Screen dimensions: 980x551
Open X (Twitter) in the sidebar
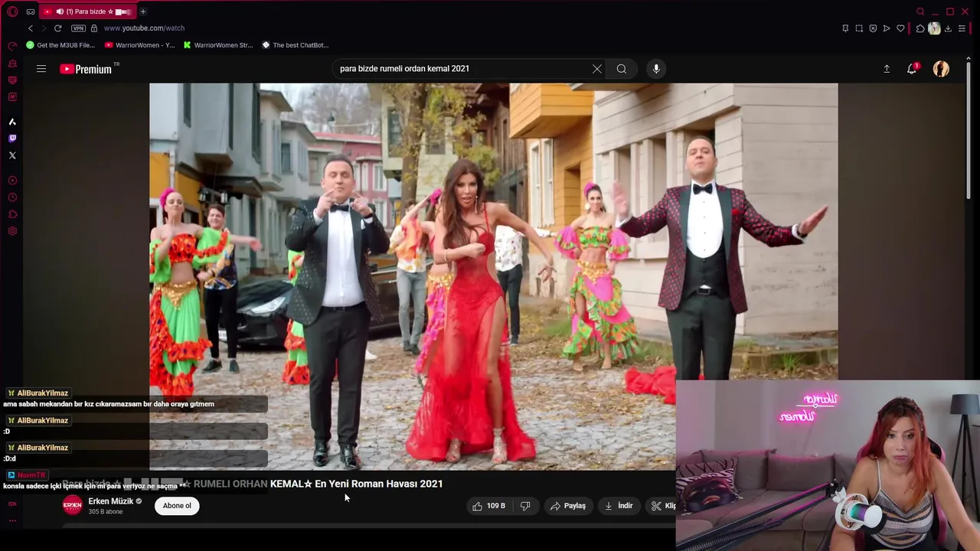pos(12,155)
